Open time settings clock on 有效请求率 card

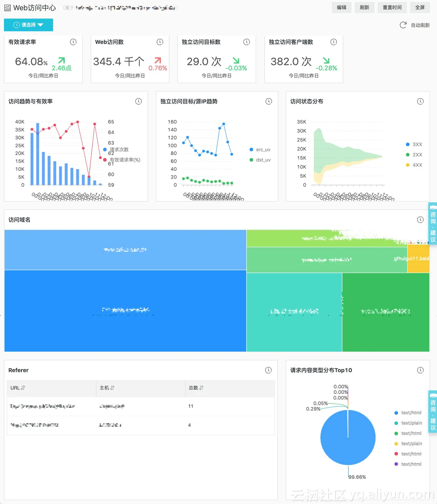pyautogui.click(x=73, y=42)
